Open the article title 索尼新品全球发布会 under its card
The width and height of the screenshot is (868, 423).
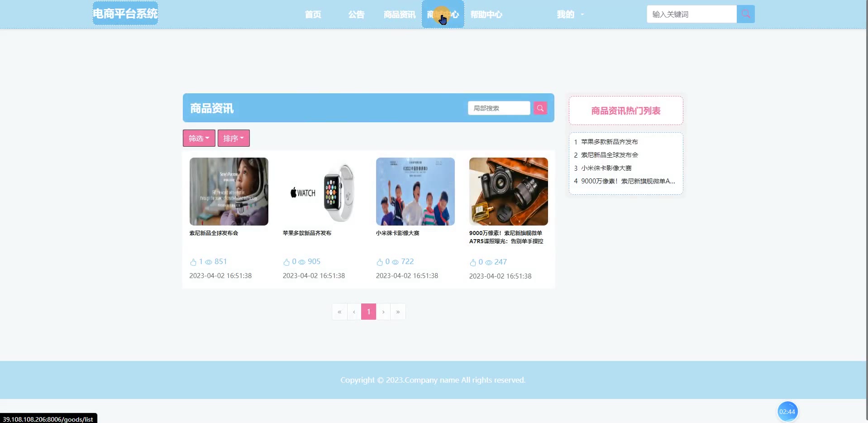pos(214,233)
